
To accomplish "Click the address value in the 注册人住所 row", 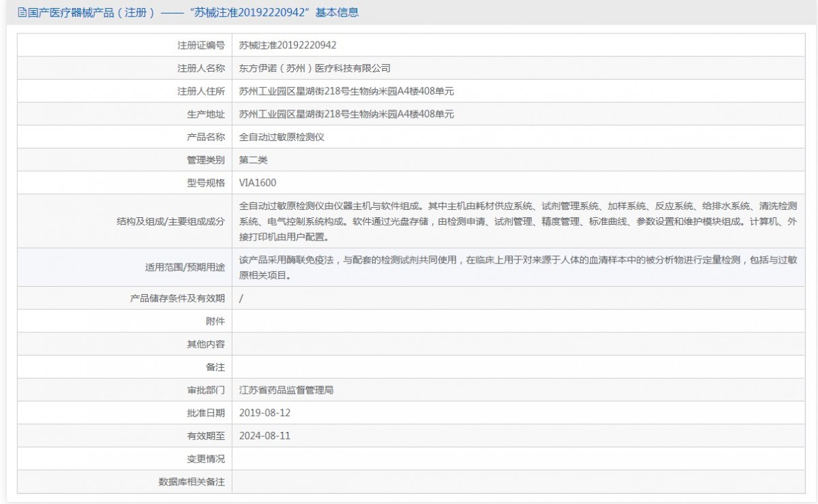I will pyautogui.click(x=346, y=91).
